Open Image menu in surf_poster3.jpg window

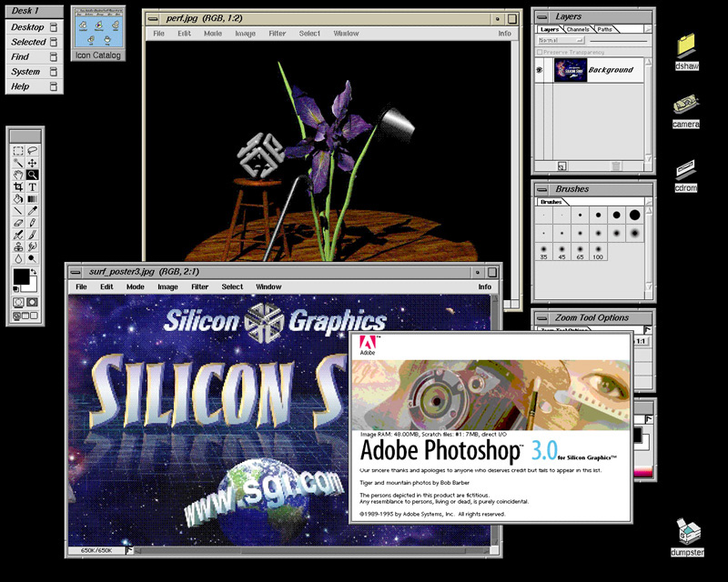(x=167, y=286)
